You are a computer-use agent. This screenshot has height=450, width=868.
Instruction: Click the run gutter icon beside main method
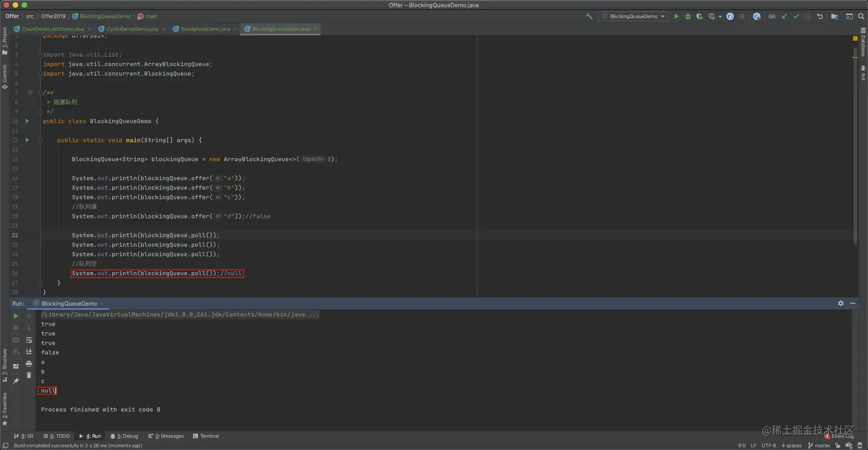27,140
